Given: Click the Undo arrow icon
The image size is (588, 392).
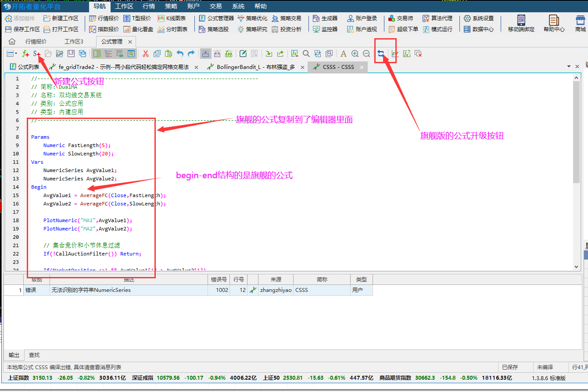Looking at the screenshot, I should 180,54.
